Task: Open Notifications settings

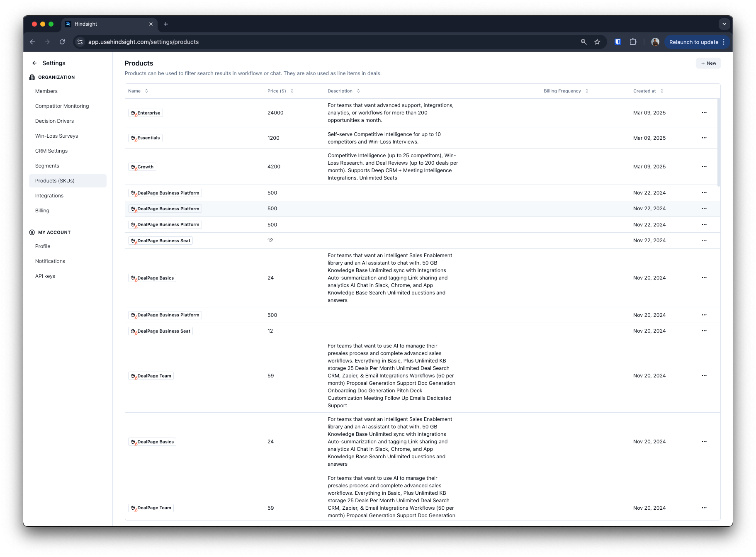Action: click(x=68, y=261)
